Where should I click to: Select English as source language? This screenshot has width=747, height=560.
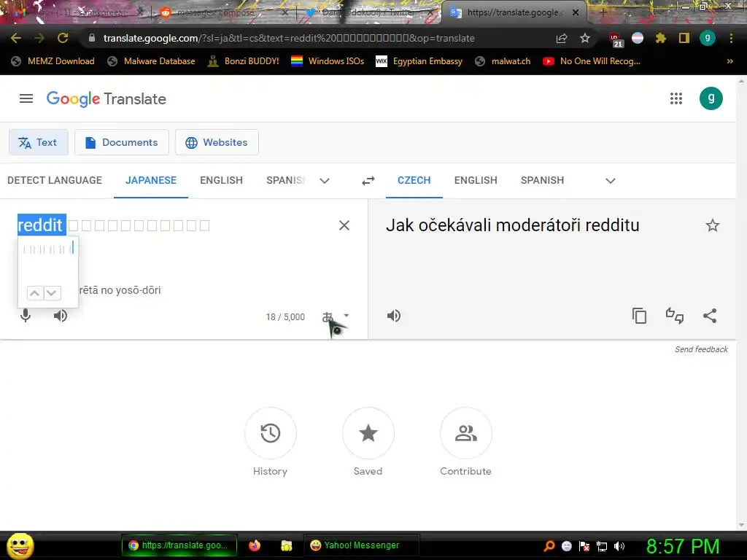tap(222, 181)
